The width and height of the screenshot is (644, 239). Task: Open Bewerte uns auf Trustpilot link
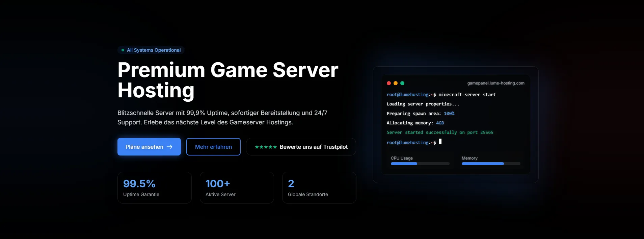(301, 147)
